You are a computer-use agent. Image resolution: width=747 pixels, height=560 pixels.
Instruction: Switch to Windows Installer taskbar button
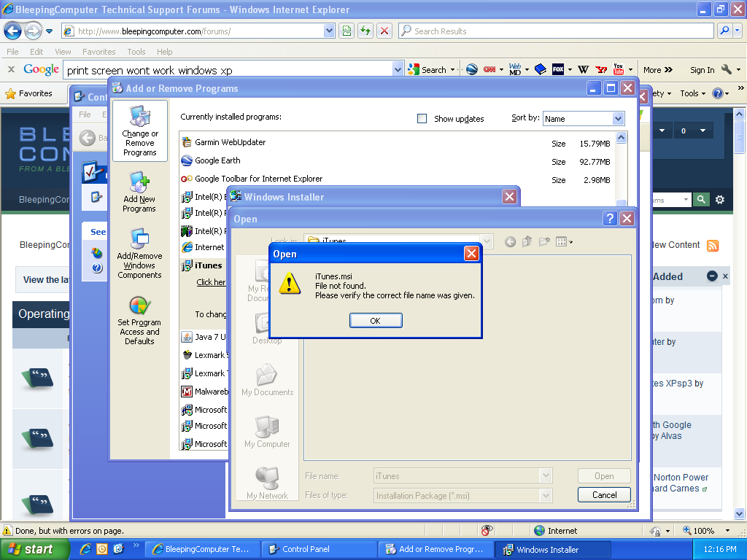point(553,549)
